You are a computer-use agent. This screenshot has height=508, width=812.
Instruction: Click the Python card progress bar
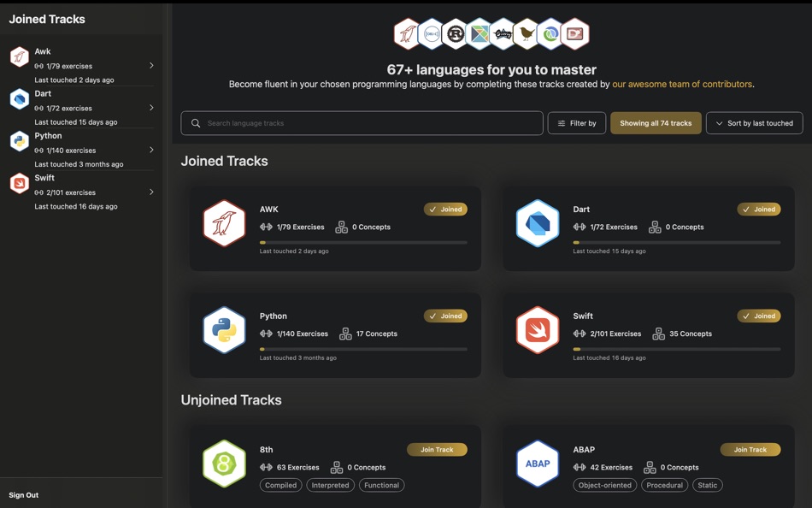[x=363, y=349]
